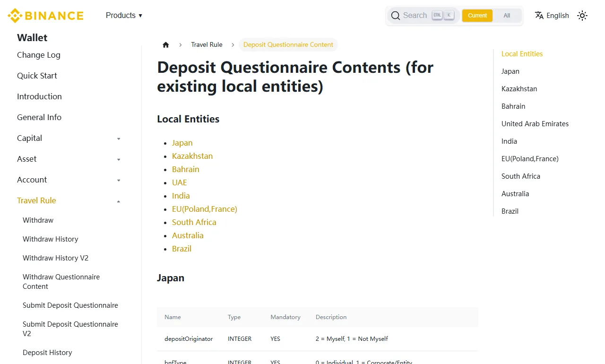This screenshot has height=364, width=605.
Task: Click the Binance logo
Action: coord(45,16)
